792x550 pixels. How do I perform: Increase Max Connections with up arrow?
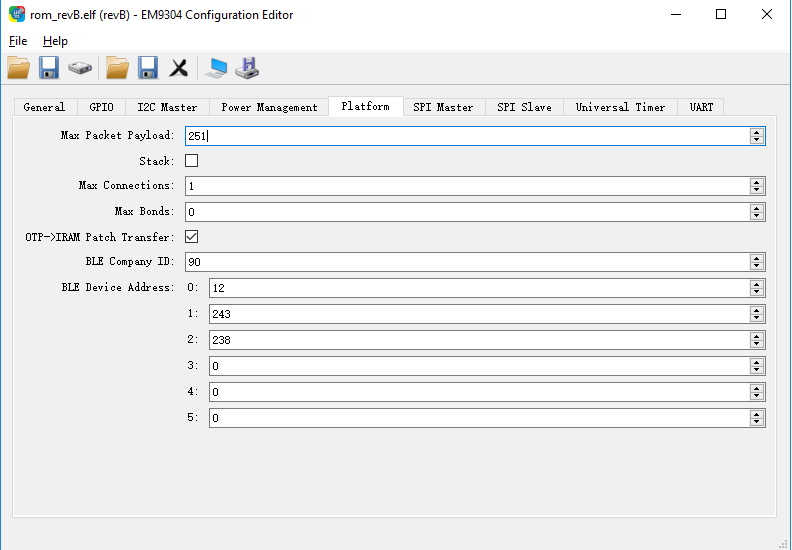(x=757, y=182)
